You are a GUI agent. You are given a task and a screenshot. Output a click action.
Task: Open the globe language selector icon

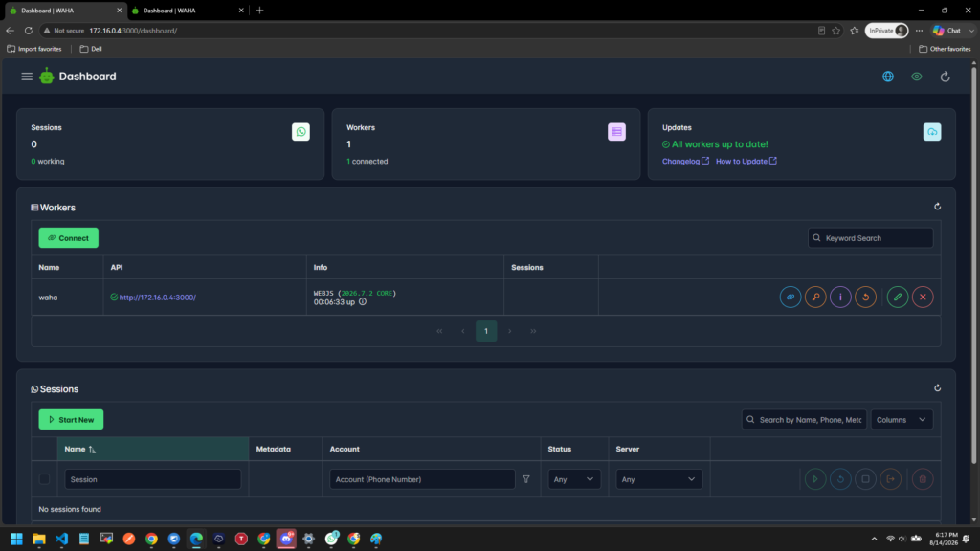coord(887,77)
